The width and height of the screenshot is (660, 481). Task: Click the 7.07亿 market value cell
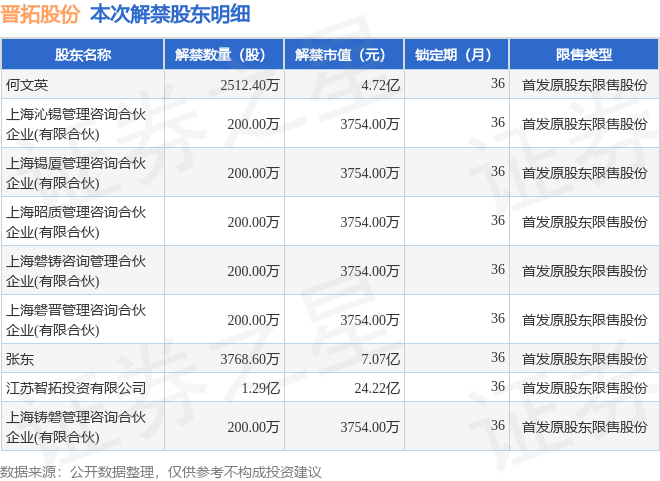tap(380, 359)
